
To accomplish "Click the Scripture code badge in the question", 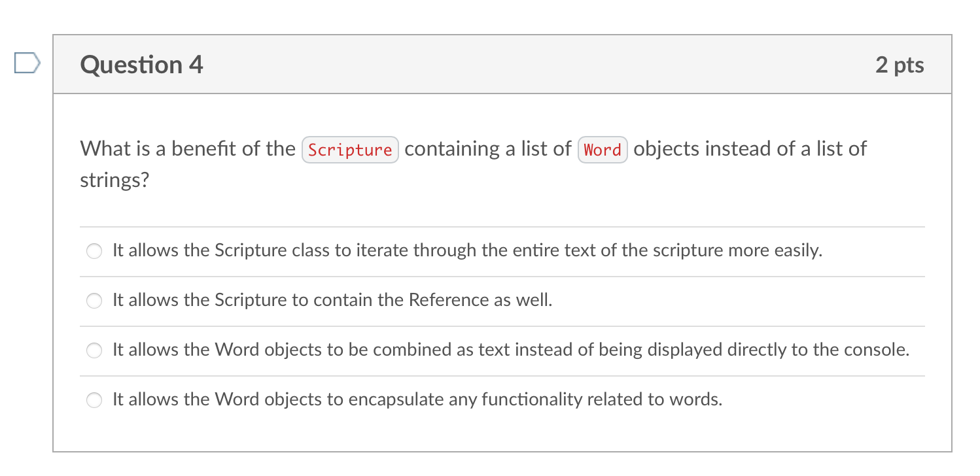I will point(350,149).
